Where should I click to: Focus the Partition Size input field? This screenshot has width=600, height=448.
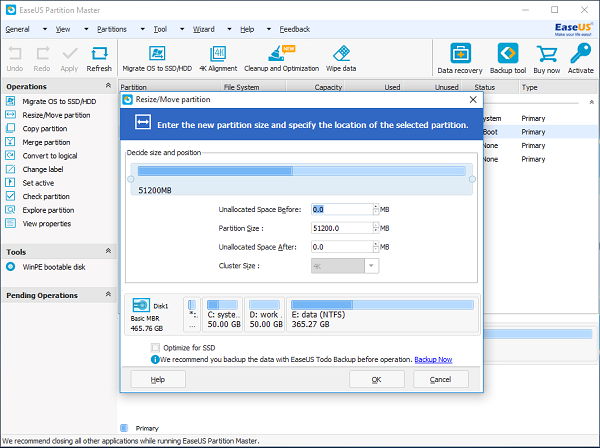click(x=342, y=228)
